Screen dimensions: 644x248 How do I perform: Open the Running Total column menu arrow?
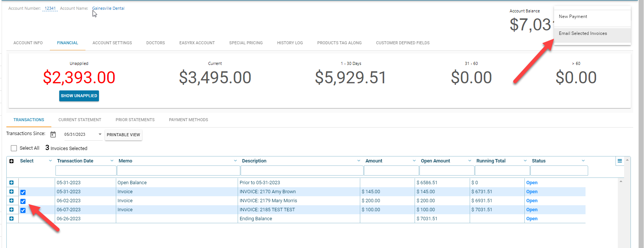(525, 161)
